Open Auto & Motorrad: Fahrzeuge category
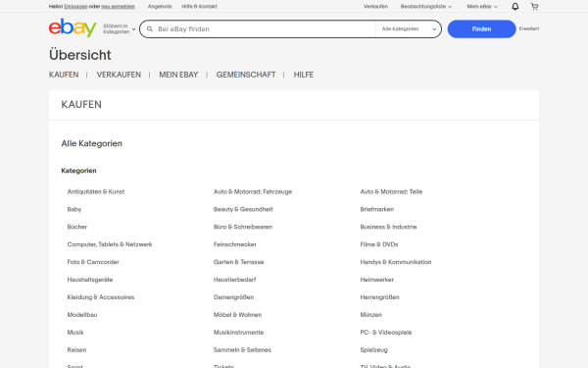Image resolution: width=588 pixels, height=368 pixels. click(253, 191)
